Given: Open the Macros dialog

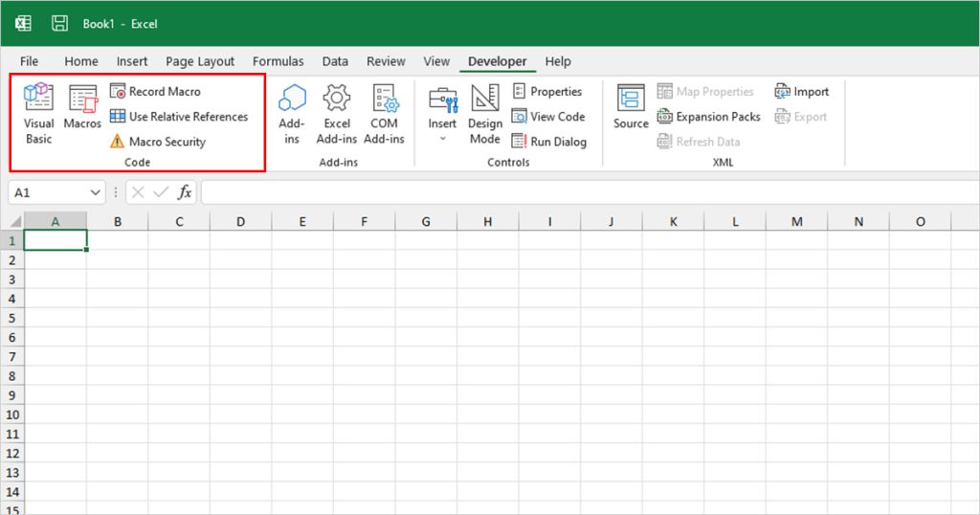Looking at the screenshot, I should (82, 107).
